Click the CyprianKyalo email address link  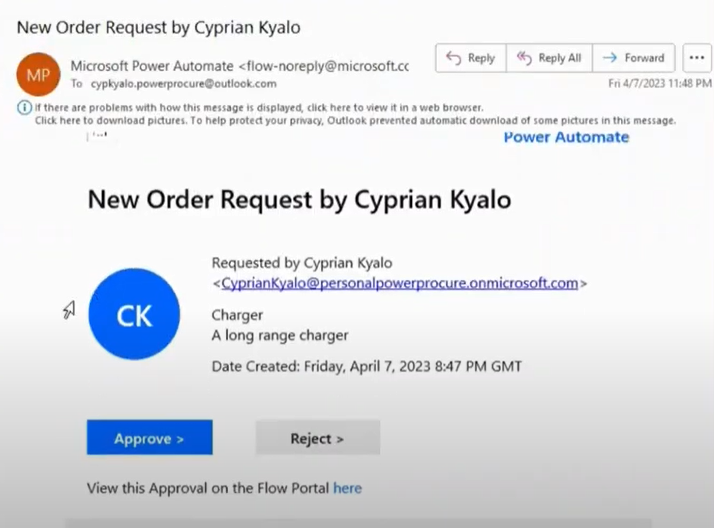399,283
